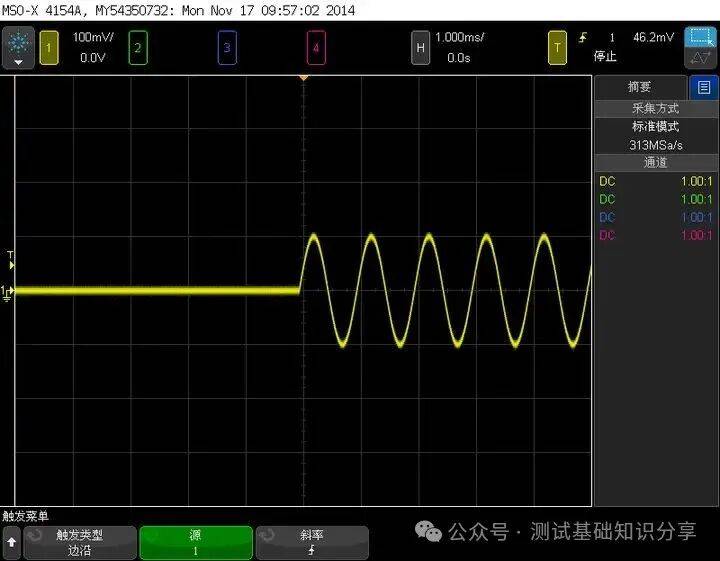Viewport: 720px width, 561px height.
Task: Expand the dropdown arrow under Keysight logo
Action: tap(18, 62)
